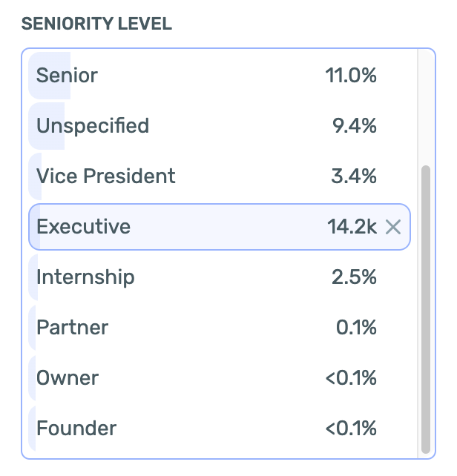Screen dimensions: 457x476
Task: Select the Owner seniority option
Action: 68,378
